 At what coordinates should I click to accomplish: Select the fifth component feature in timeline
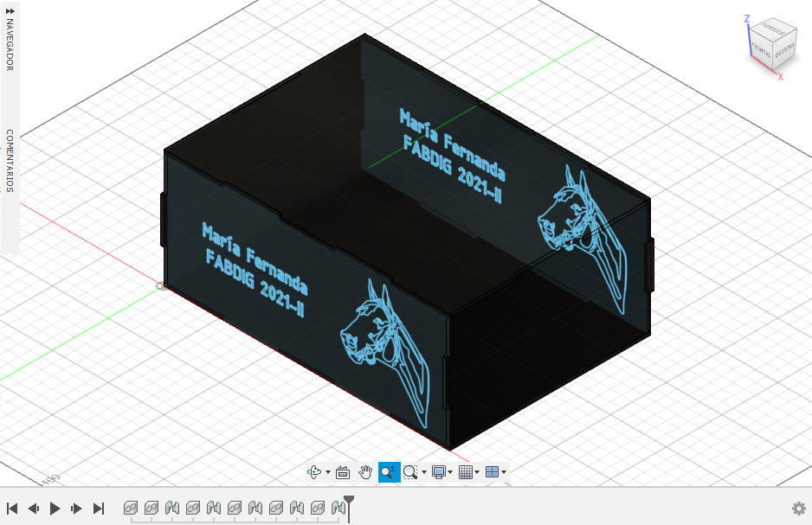(276, 508)
